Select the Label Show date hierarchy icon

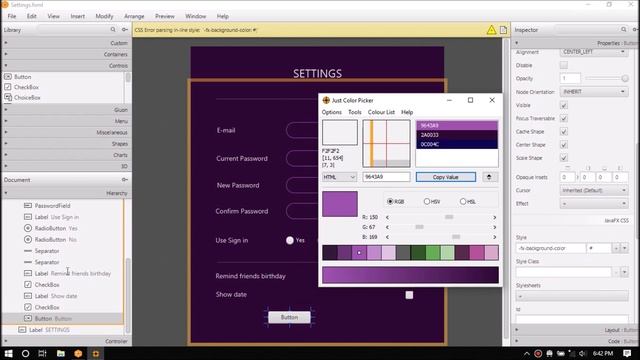pyautogui.click(x=28, y=296)
